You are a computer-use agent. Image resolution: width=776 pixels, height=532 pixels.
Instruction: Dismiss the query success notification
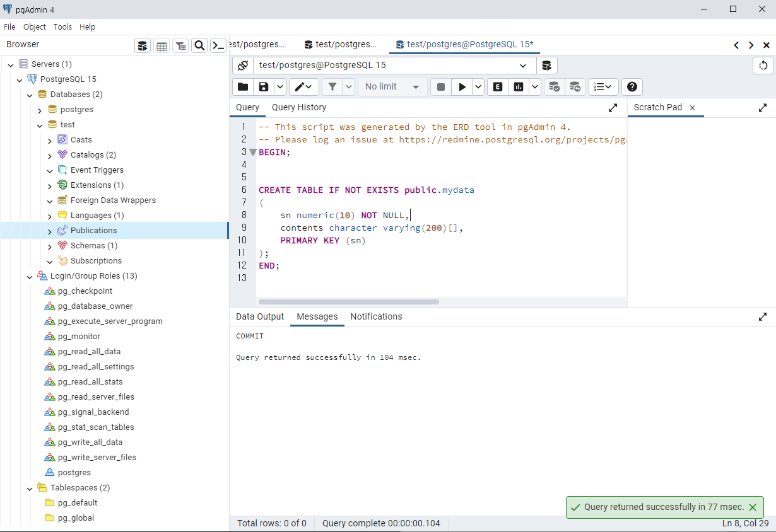(752, 507)
